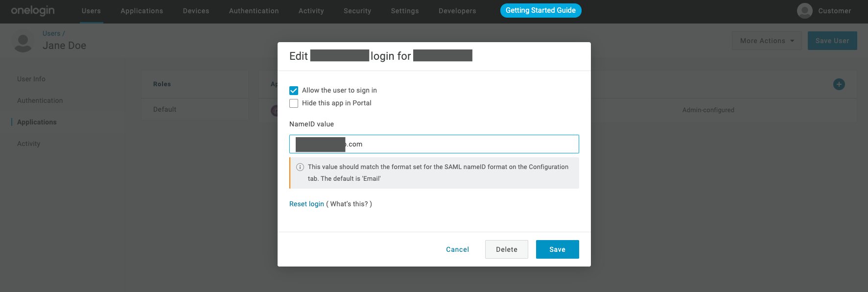Click the blue plus add application icon

(x=839, y=84)
